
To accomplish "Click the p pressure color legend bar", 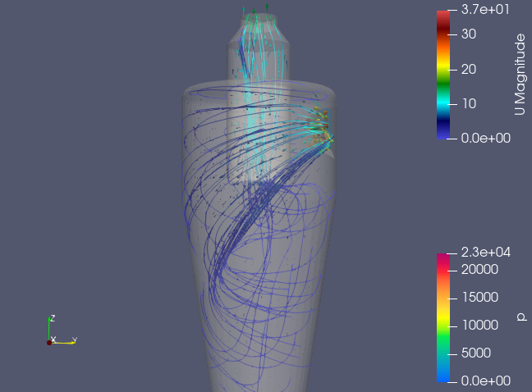I will coord(443,317).
